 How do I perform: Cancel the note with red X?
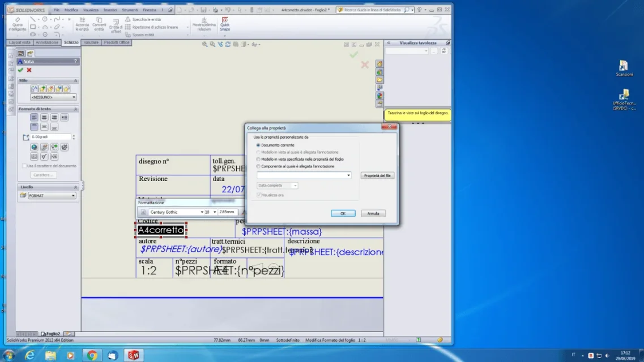coord(29,70)
